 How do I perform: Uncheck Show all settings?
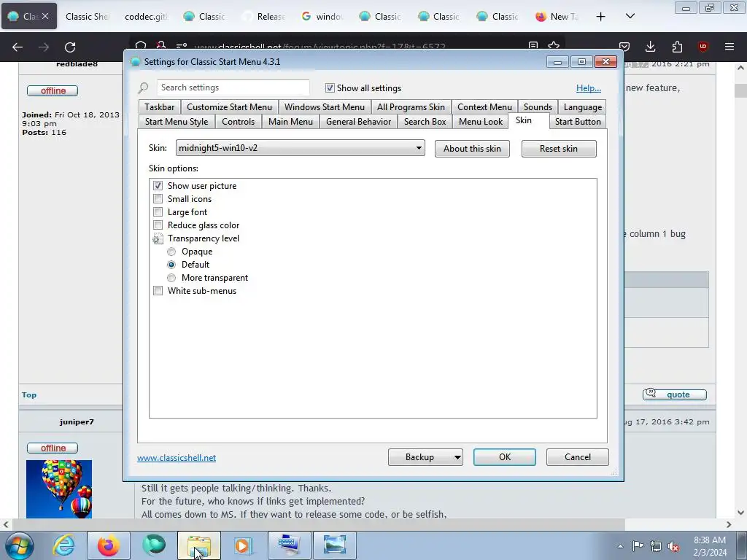click(x=330, y=88)
